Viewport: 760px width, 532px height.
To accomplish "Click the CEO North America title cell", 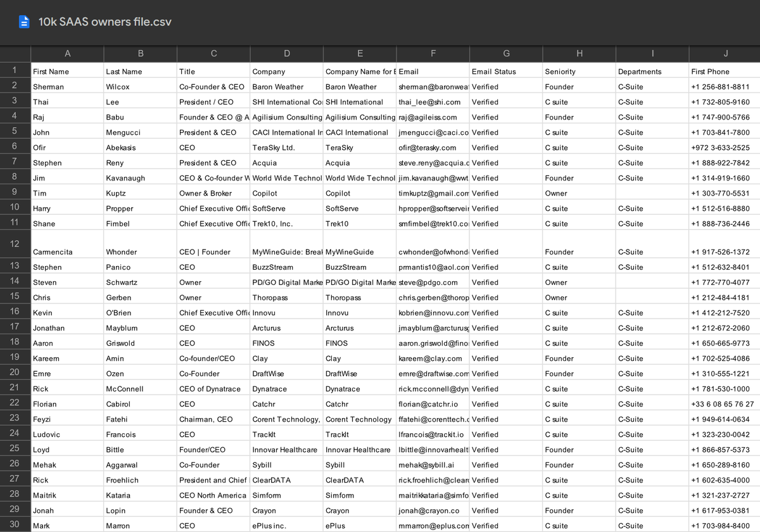I will tap(213, 495).
